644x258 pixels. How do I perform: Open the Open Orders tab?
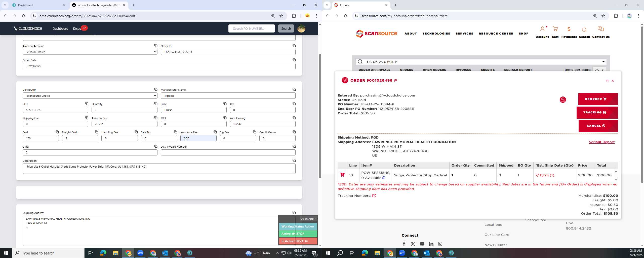click(x=434, y=70)
